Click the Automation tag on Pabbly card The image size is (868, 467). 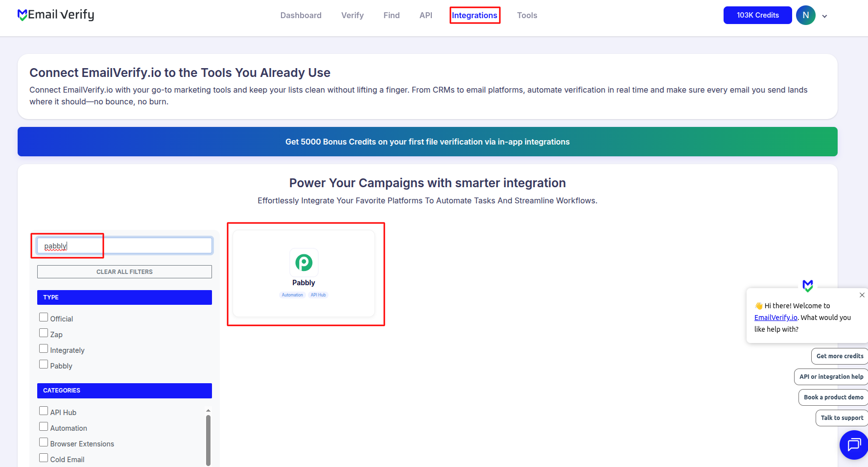tap(292, 295)
